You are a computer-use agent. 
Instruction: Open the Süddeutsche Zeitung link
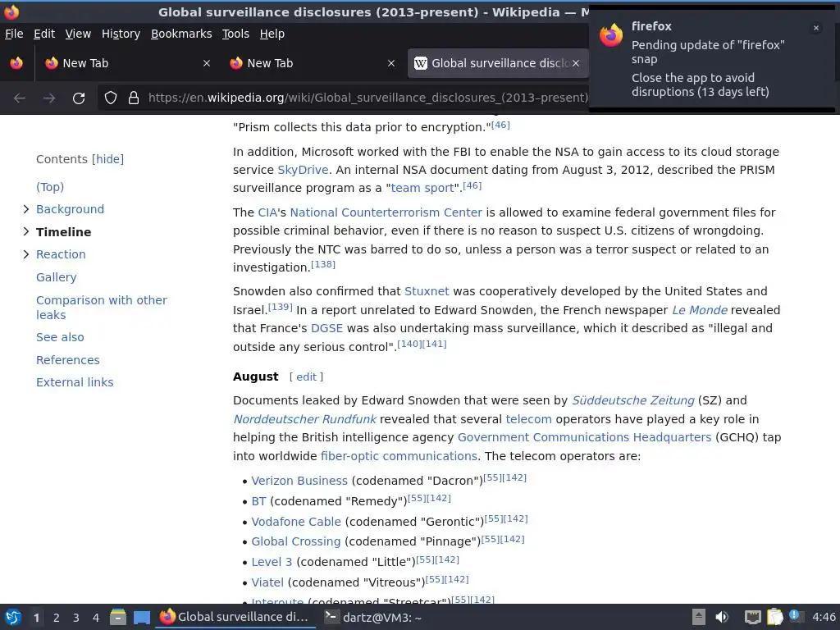(x=632, y=400)
